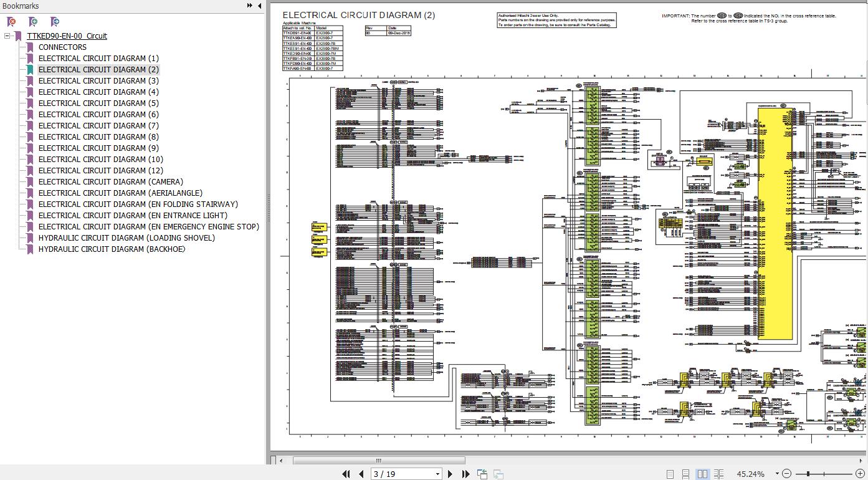Open ELECTRICAL CIRCUIT DIAGRAM (10) bookmark
This screenshot has width=868, height=480.
point(101,160)
